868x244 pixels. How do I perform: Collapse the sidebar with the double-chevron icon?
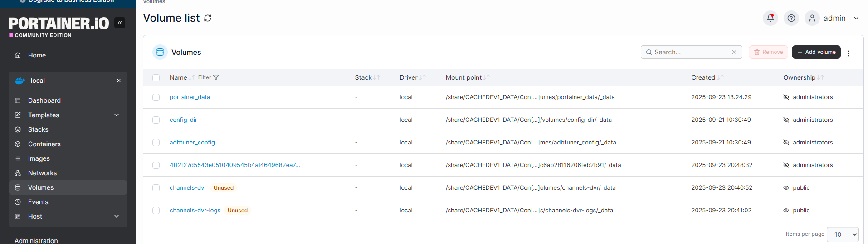(x=120, y=23)
